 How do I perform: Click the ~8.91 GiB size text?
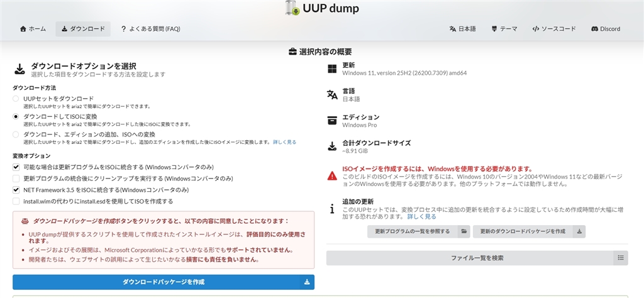[355, 151]
